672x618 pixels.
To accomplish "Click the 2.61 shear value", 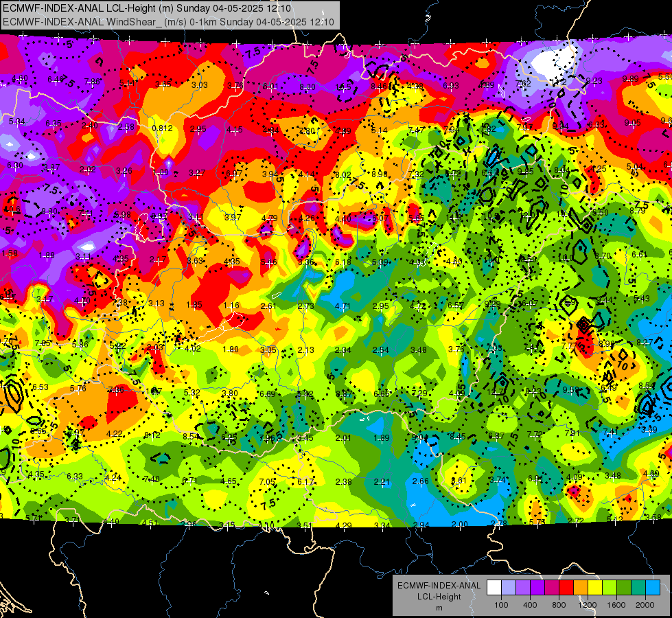I will point(268,306).
